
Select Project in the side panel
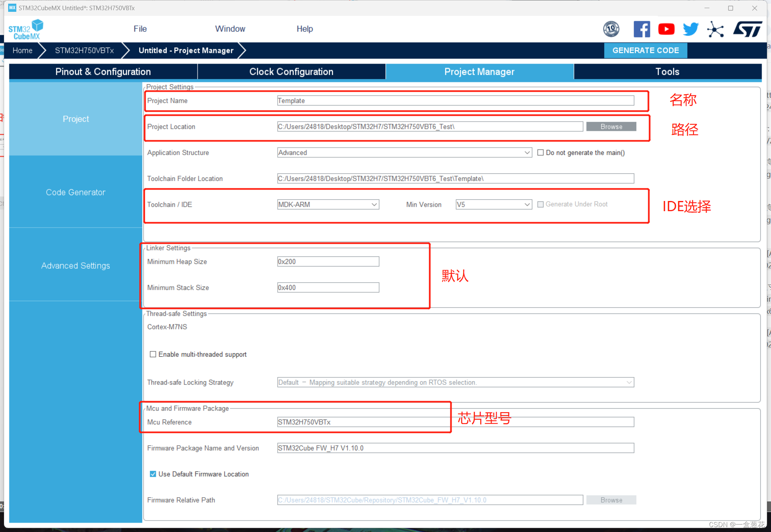(75, 119)
